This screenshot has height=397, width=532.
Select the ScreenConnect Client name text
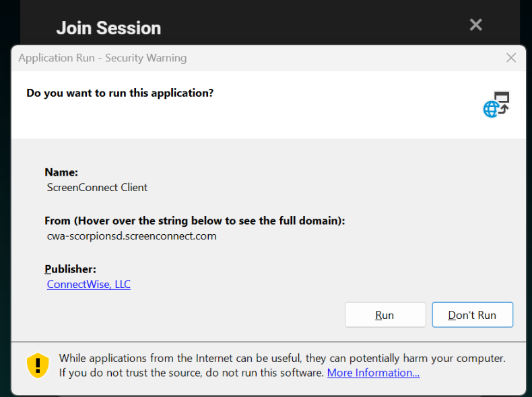coord(97,188)
